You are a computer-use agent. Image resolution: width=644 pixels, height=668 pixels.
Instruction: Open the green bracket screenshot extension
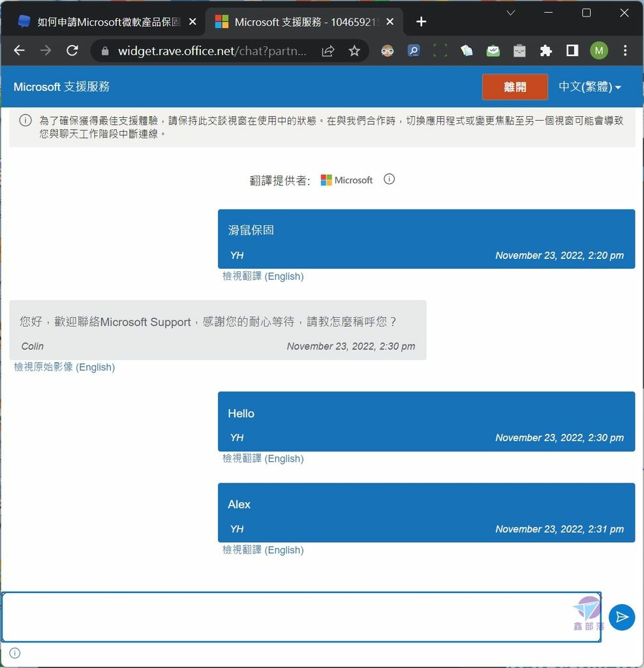(x=440, y=51)
